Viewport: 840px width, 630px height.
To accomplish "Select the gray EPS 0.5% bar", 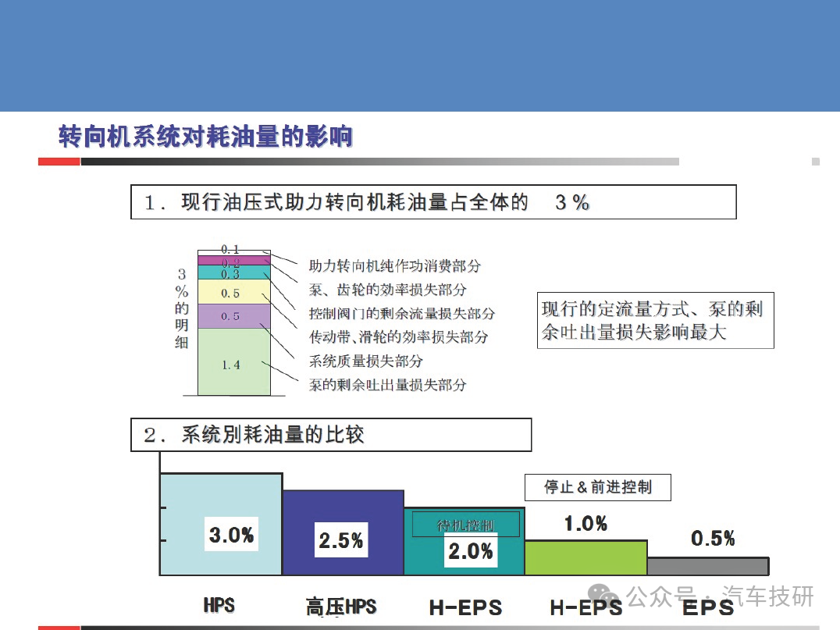I will 707,566.
